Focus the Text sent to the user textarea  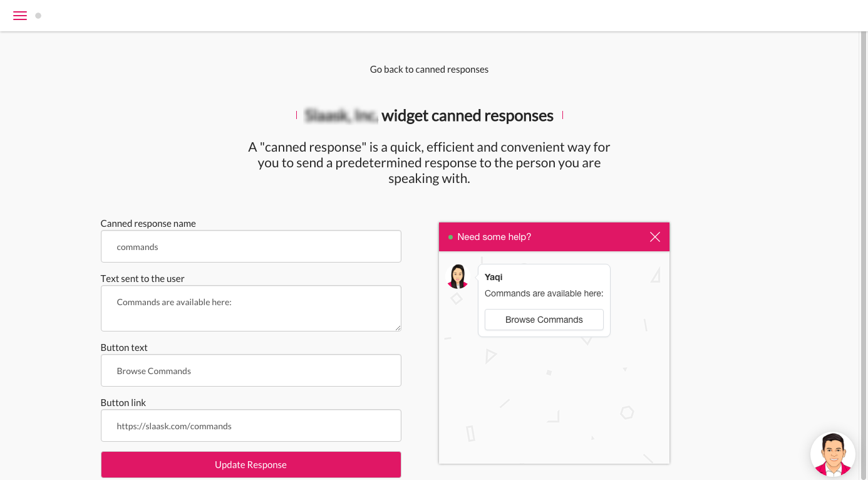(x=251, y=308)
